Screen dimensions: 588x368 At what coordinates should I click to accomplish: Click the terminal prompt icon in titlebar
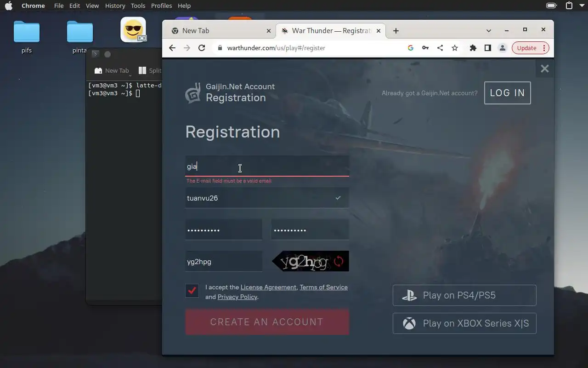[x=95, y=54]
